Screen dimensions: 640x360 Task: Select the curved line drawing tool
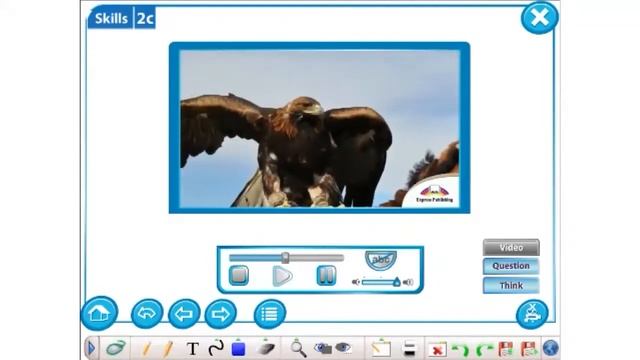pyautogui.click(x=216, y=348)
